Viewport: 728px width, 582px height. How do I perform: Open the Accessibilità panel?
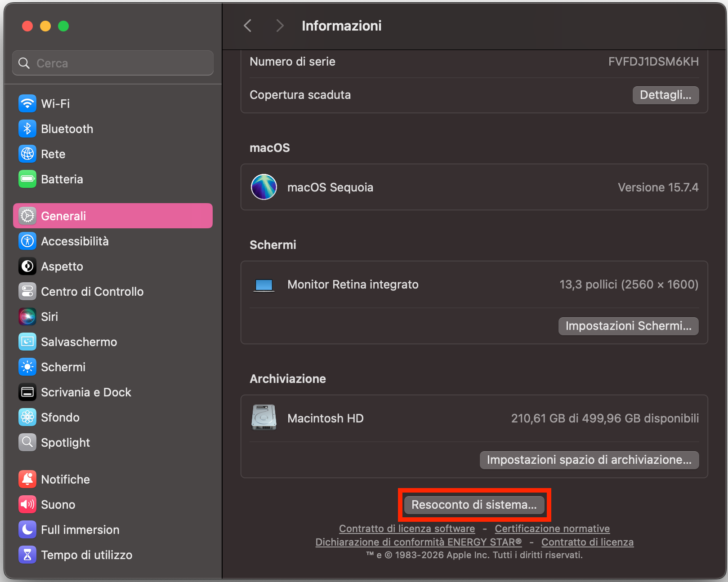[27, 241]
